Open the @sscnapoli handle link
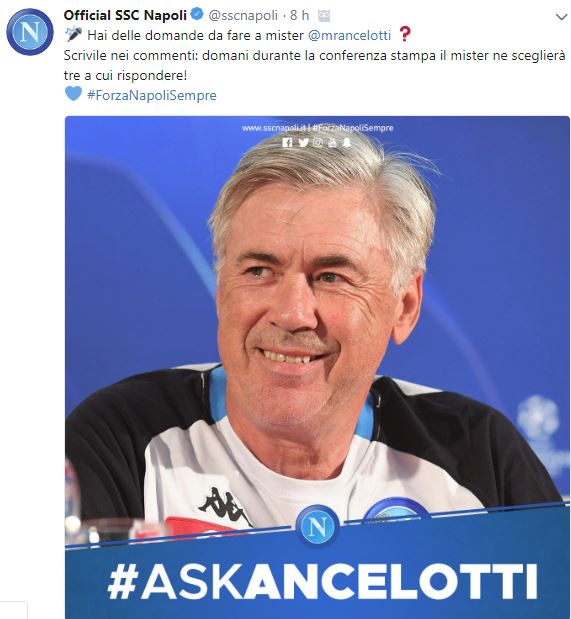This screenshot has height=619, width=571. [x=243, y=15]
